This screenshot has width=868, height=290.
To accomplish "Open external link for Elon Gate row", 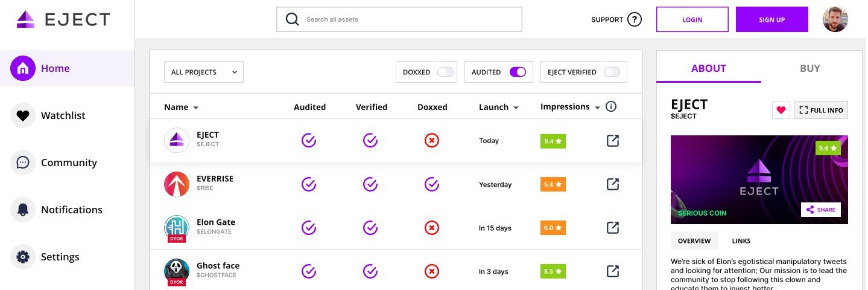I will point(612,228).
